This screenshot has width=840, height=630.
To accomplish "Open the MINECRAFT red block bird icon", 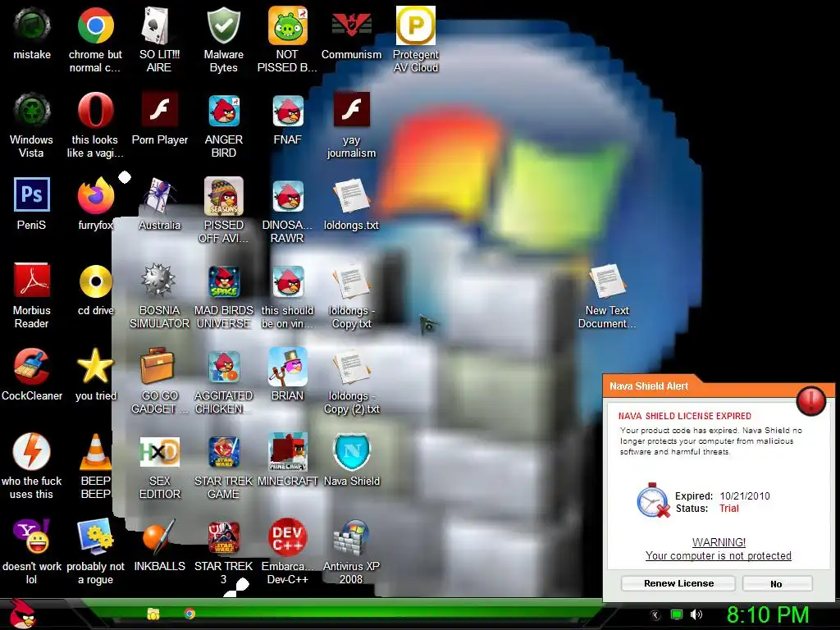I will click(x=288, y=452).
